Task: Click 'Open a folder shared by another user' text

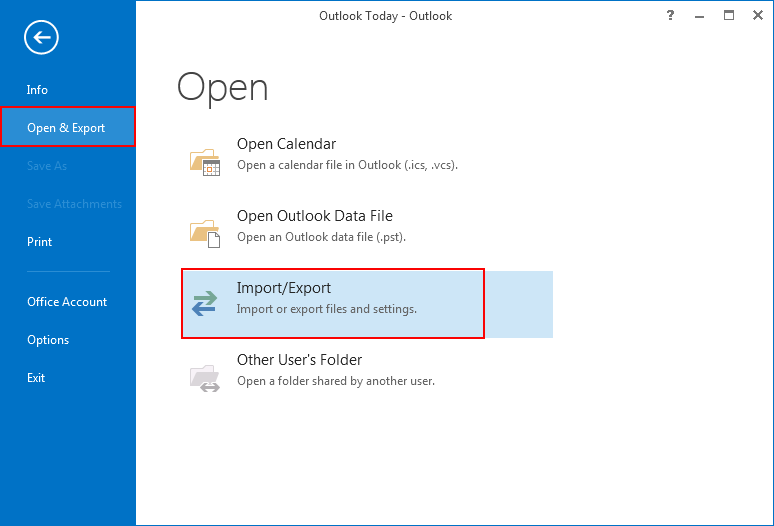Action: 336,381
